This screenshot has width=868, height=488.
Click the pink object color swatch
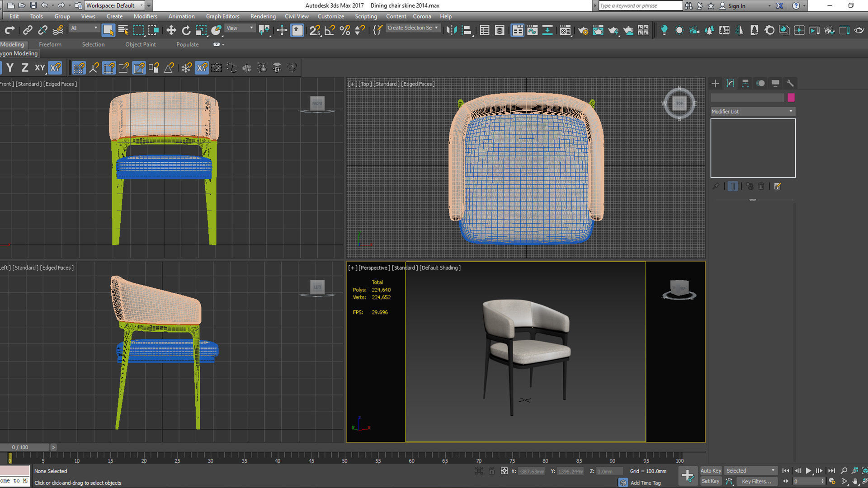(791, 98)
